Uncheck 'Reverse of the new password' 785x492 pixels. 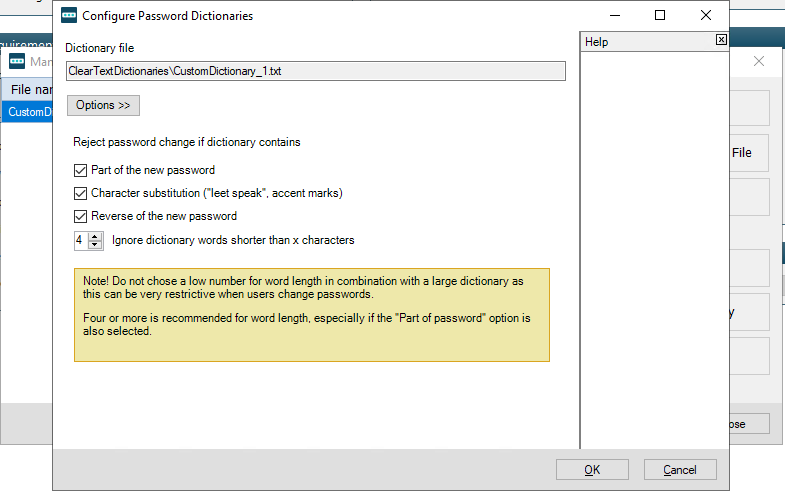tap(81, 216)
